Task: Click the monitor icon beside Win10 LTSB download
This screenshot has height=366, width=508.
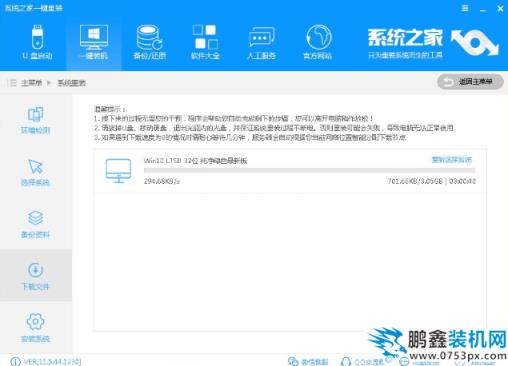Action: 118,171
